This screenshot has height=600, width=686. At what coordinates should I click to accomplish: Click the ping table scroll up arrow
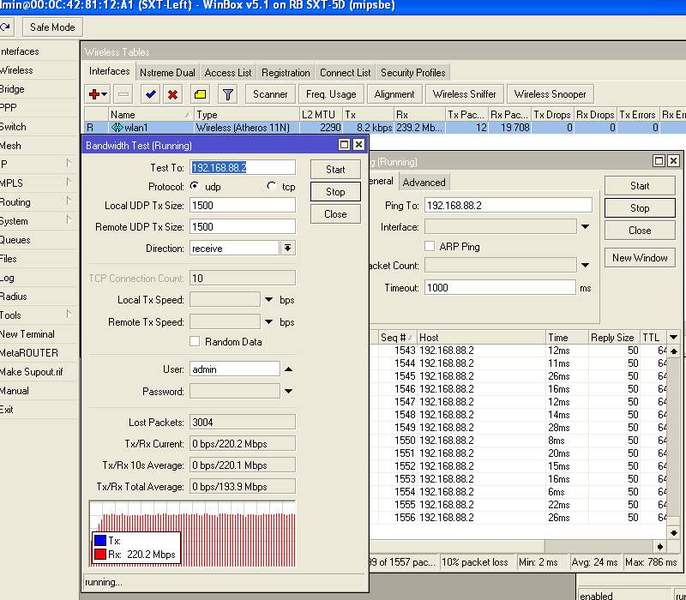pos(673,351)
